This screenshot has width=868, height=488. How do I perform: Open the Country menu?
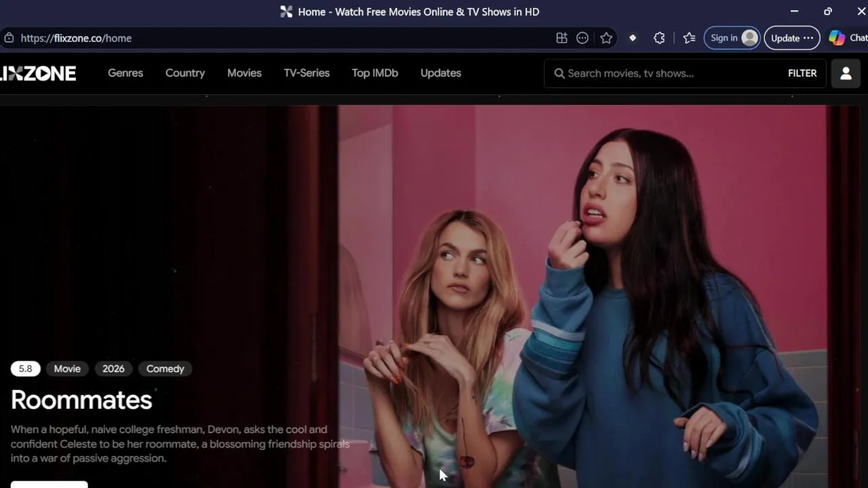pyautogui.click(x=185, y=73)
